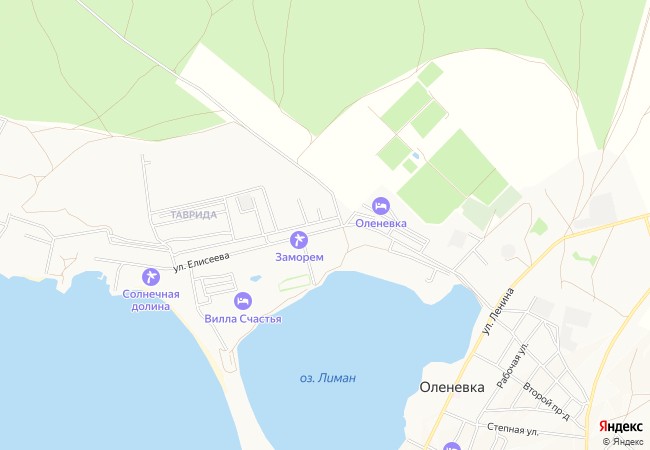650x450 pixels.
Task: Click the small blue pond among green fields
Action: point(415,156)
